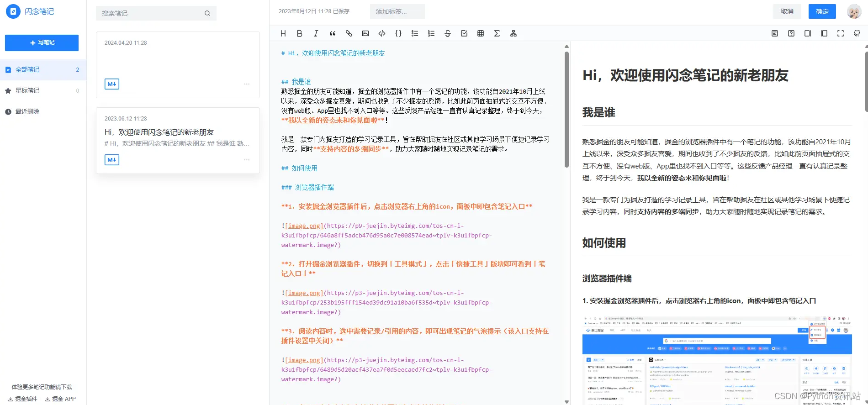This screenshot has height=405, width=868.
Task: Click the Markdown badge on the 2024.04.20 note
Action: 112,84
